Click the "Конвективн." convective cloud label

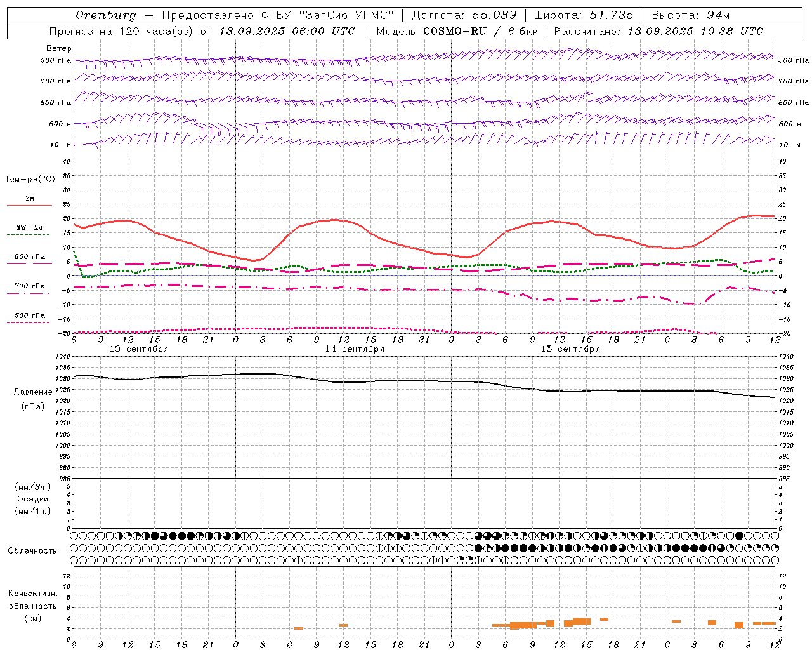tap(33, 594)
